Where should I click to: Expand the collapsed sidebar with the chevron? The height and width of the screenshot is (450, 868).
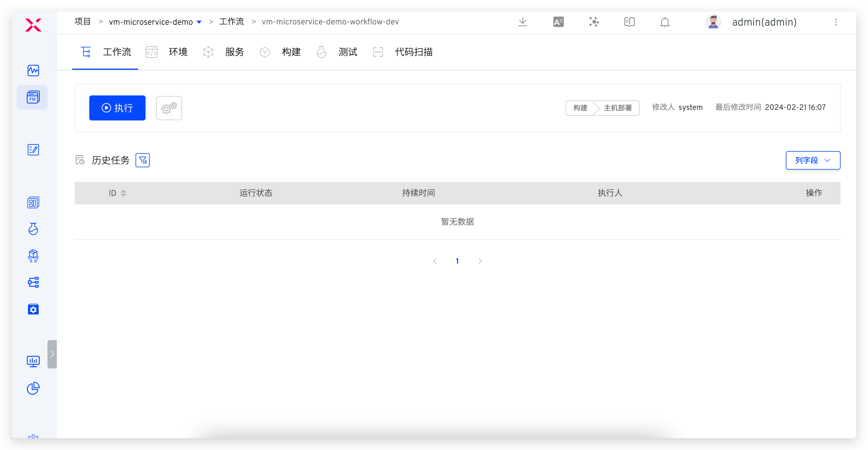point(52,354)
